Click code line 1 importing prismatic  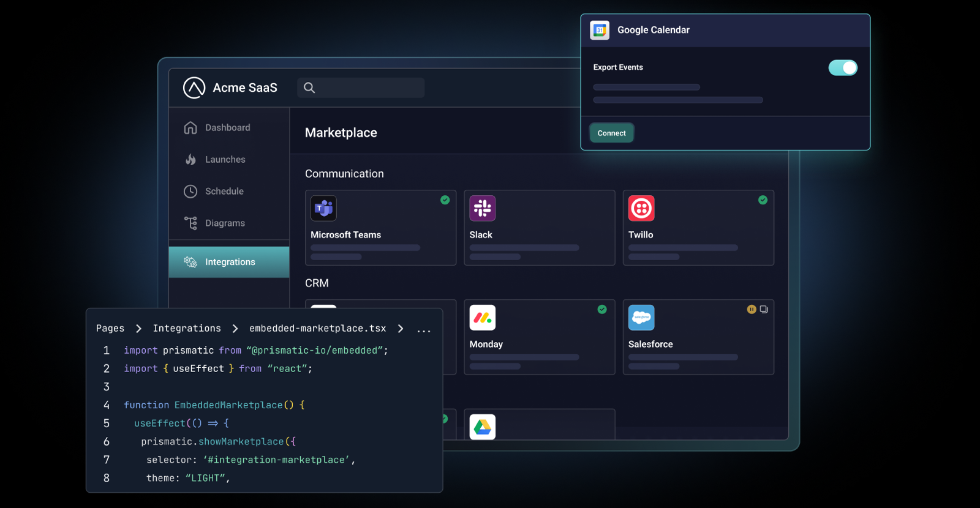click(256, 350)
